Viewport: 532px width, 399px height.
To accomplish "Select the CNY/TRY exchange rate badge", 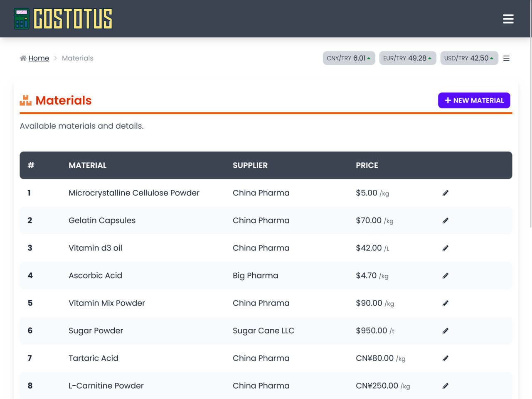I will [349, 58].
